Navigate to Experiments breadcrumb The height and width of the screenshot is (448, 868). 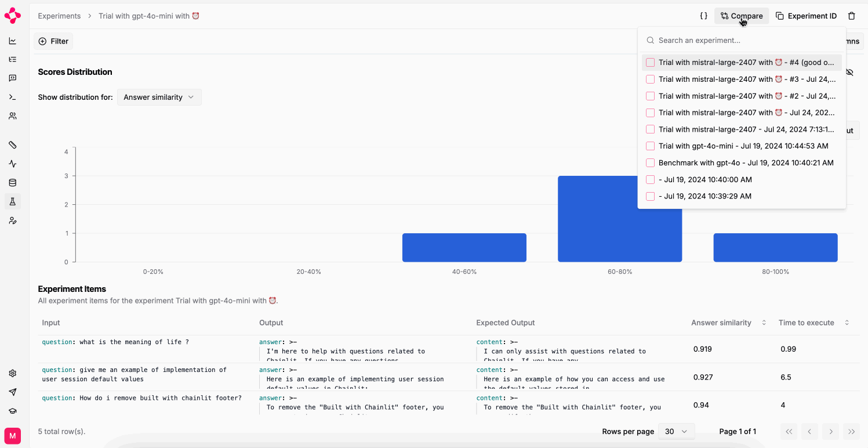click(59, 16)
